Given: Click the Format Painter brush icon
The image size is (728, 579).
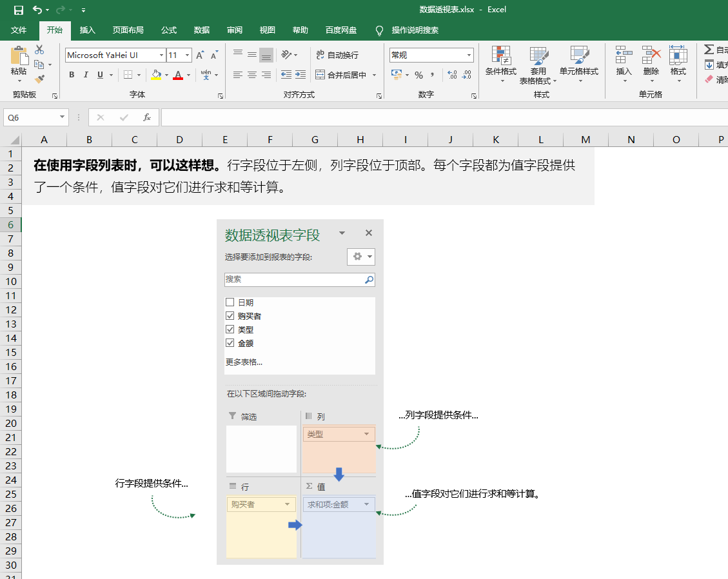Looking at the screenshot, I should click(x=40, y=79).
